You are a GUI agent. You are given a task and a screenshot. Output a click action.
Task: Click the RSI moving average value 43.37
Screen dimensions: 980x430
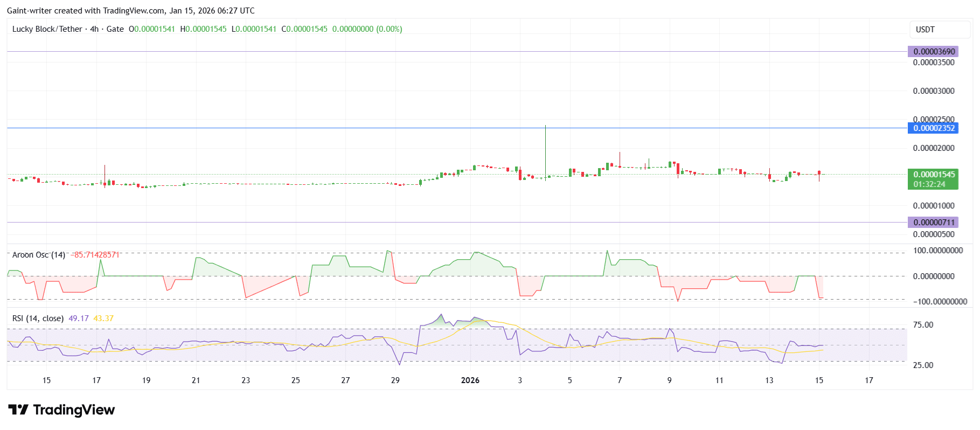(103, 318)
